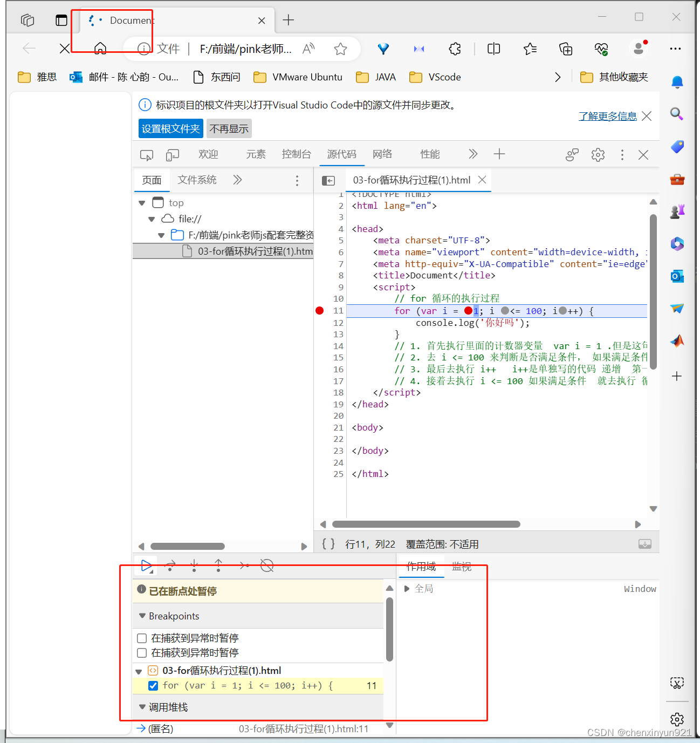Open the JAVA bookmarks folder
The image size is (700, 743).
coord(376,77)
